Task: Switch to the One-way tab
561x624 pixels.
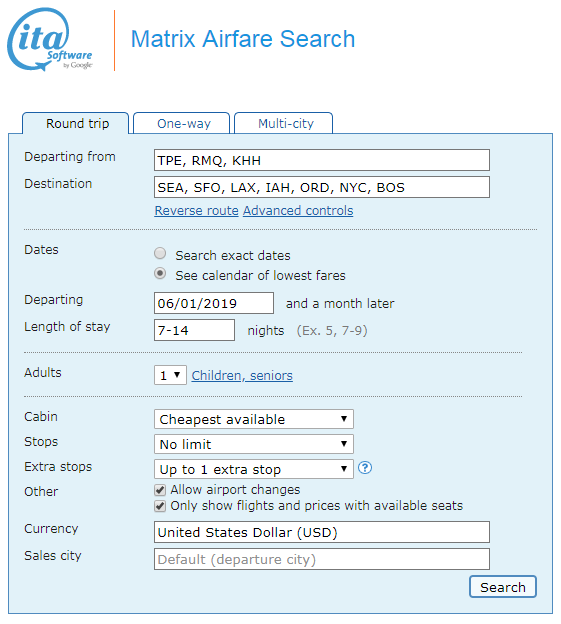Action: tap(182, 123)
